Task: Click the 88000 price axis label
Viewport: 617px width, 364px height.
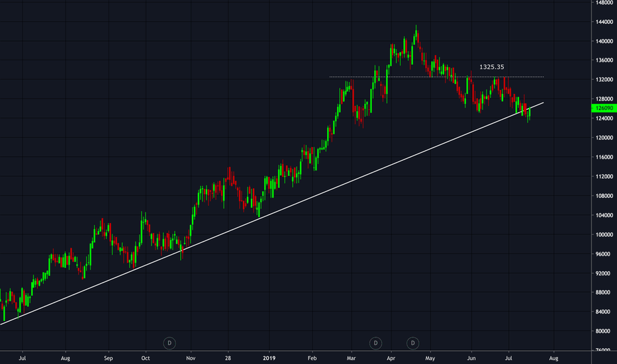Action: click(604, 293)
